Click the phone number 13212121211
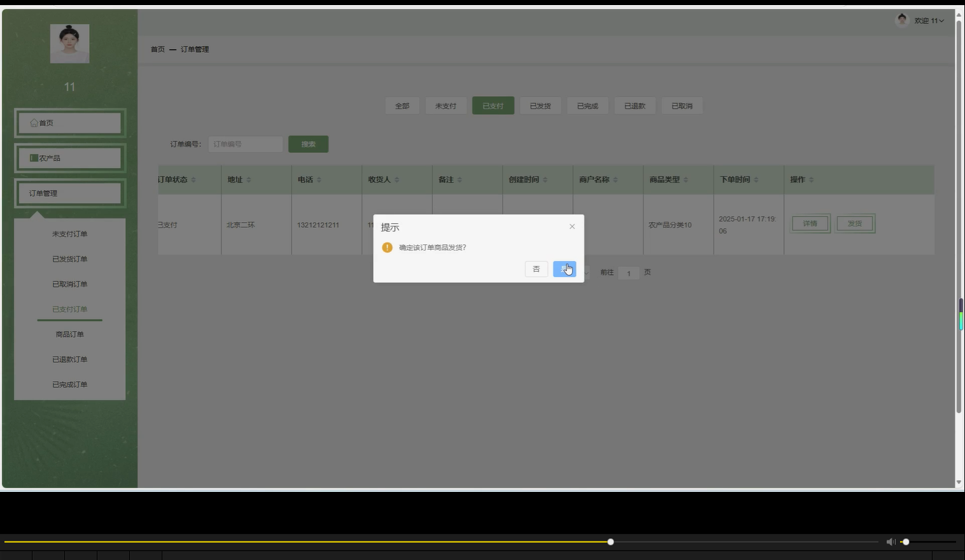The width and height of the screenshot is (965, 560). 318,225
